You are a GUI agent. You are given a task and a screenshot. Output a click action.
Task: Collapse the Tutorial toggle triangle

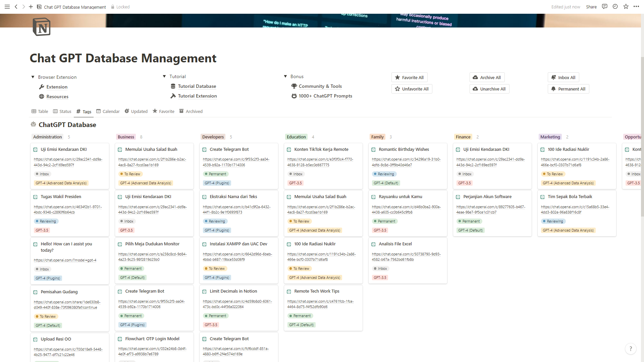[x=164, y=76]
